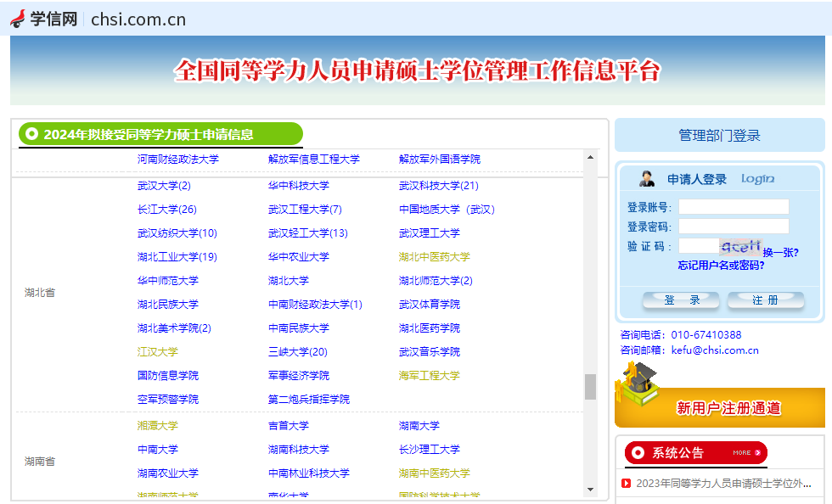Open 管理部门登录 panel

[x=720, y=136]
